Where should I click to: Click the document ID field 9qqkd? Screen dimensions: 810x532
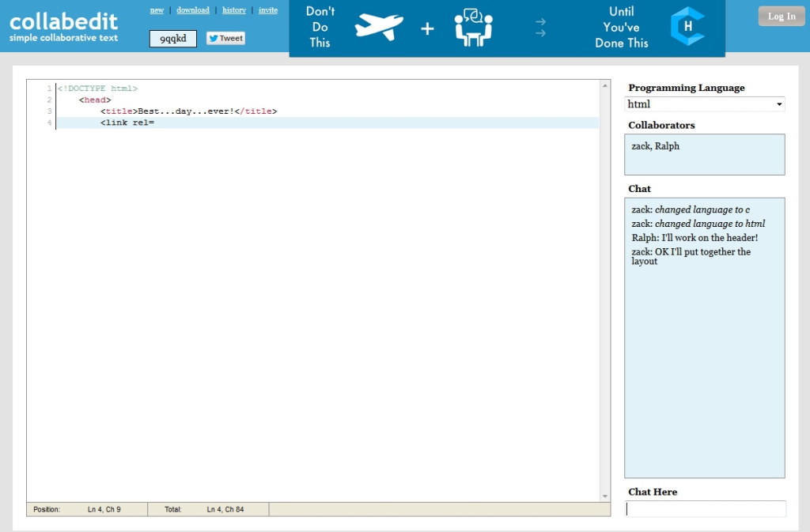[172, 39]
